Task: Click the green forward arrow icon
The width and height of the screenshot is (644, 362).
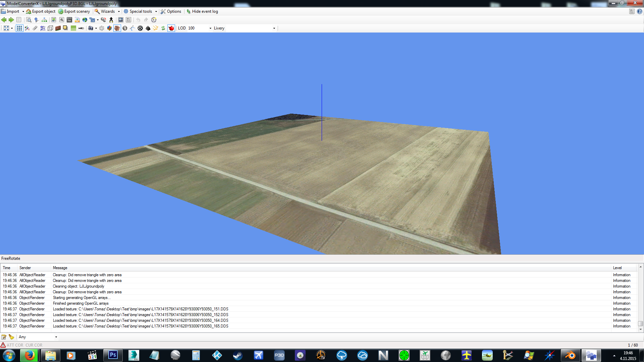Action: 11,20
